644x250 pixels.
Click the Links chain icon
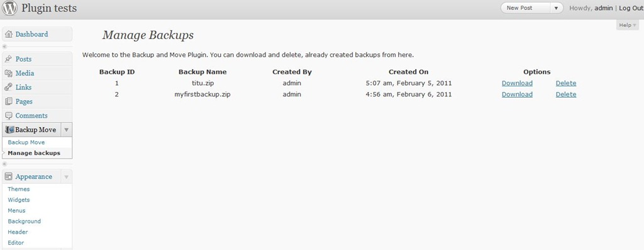click(9, 87)
